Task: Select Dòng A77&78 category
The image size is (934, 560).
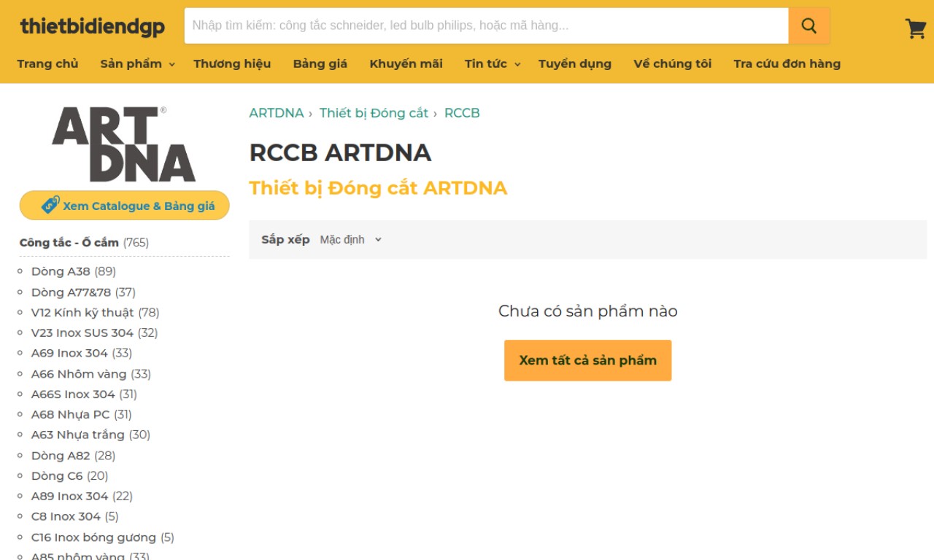Action: click(71, 292)
